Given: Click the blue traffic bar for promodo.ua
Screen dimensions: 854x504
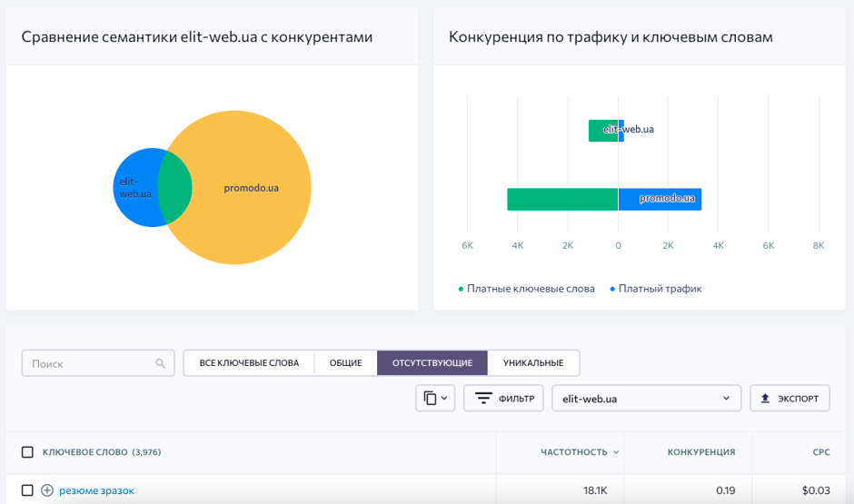Looking at the screenshot, I should click(660, 199).
